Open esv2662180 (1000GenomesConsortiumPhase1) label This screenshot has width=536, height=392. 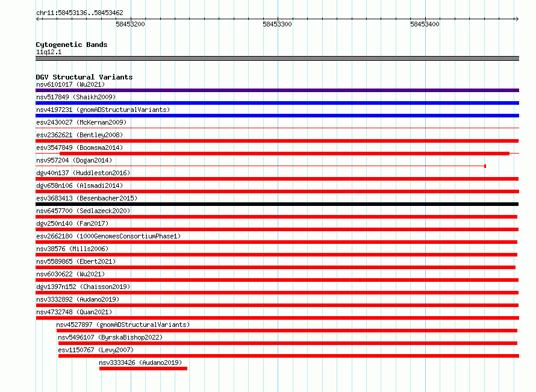108,236
